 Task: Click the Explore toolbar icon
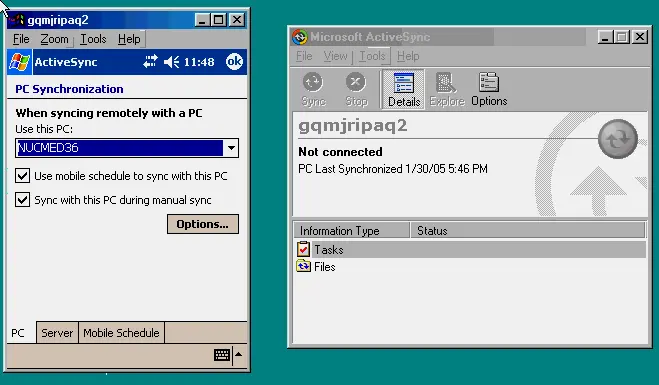tap(446, 90)
